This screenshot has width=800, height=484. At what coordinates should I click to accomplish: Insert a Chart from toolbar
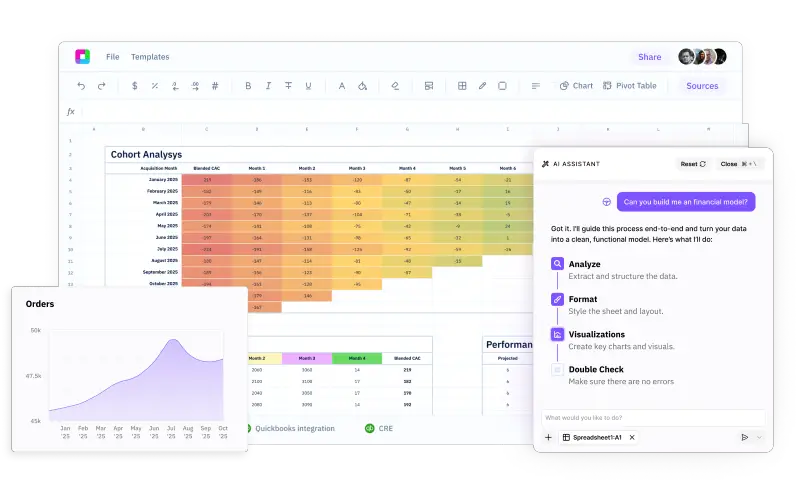[x=576, y=86]
